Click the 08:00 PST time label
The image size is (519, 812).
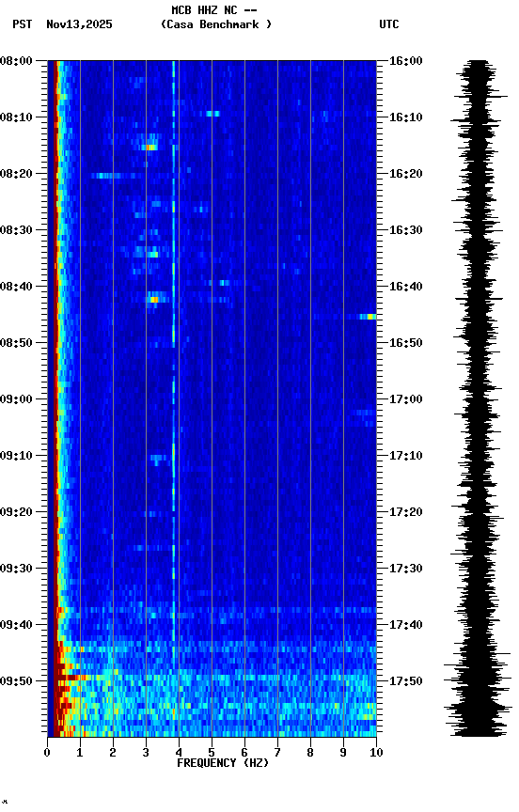coord(16,61)
